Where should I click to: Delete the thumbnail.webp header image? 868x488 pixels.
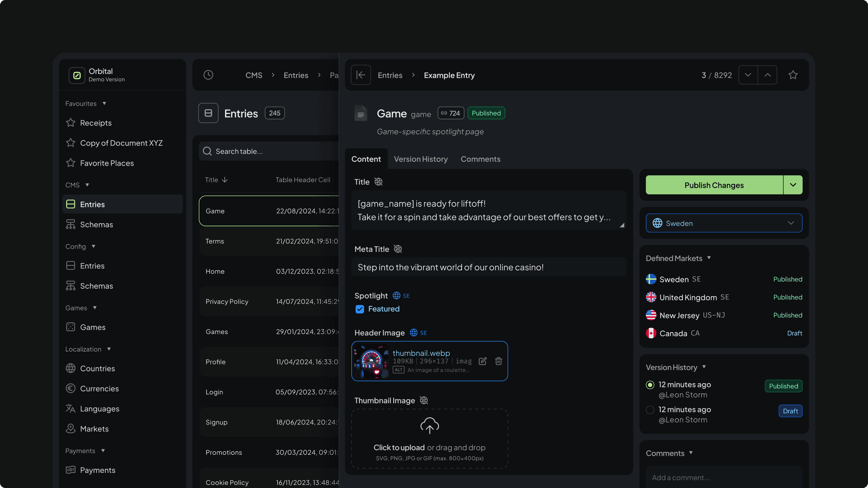click(498, 361)
